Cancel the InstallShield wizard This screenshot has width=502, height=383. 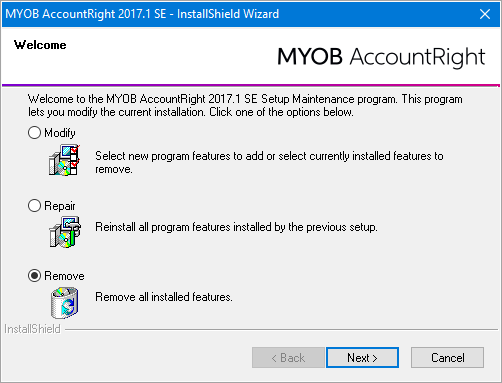(x=447, y=358)
